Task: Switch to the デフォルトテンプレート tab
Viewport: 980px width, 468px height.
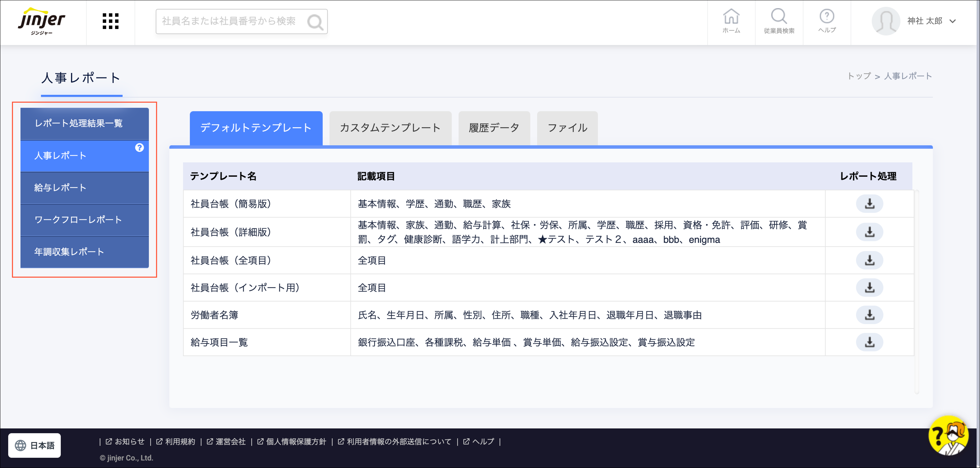Action: click(256, 128)
